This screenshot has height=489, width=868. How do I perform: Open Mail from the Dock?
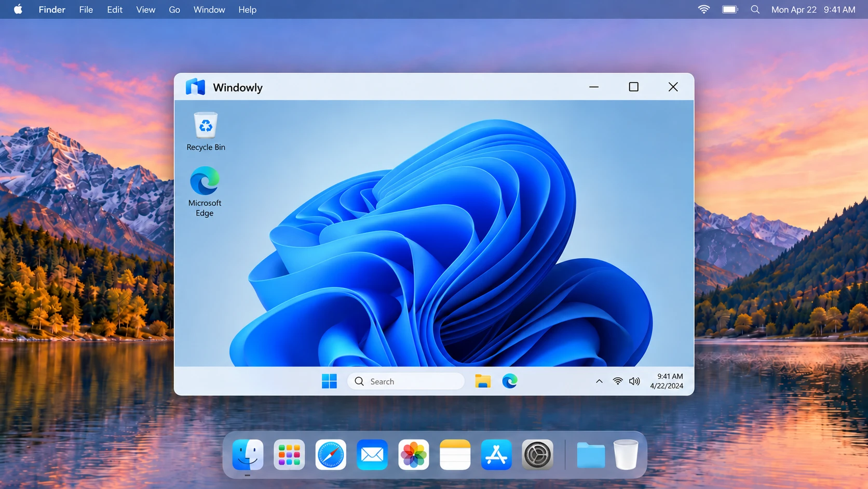(x=372, y=455)
